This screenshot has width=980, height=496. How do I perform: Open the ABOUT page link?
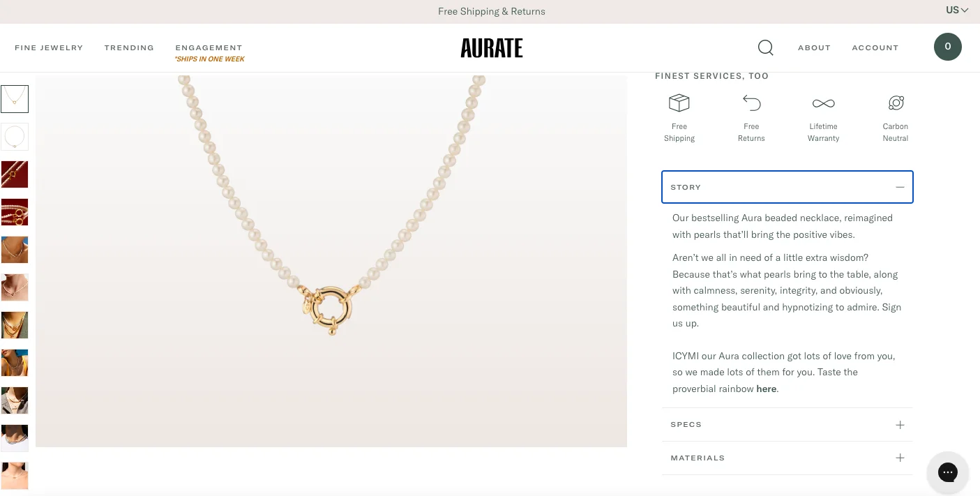(x=814, y=47)
